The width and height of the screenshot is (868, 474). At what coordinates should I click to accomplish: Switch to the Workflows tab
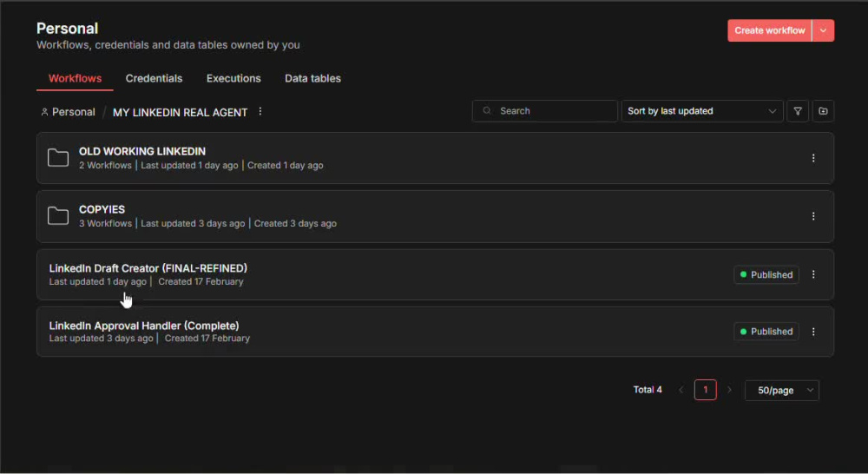[x=75, y=79]
